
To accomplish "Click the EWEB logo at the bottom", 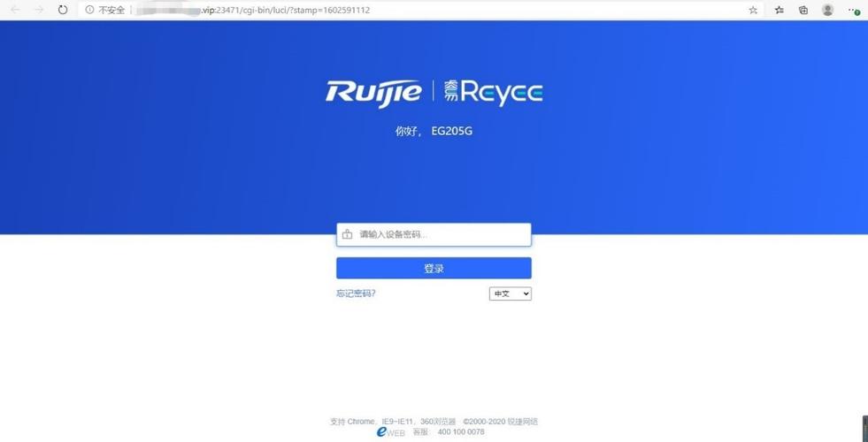I will [391, 432].
